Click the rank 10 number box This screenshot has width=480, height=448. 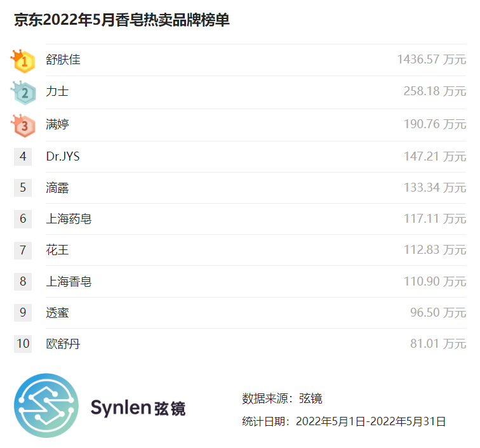23,344
